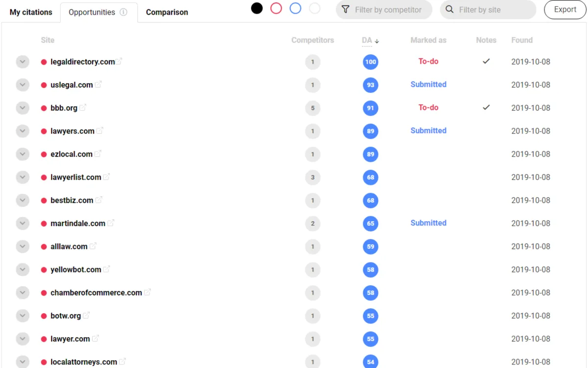Focus the Filter by competitor field
This screenshot has height=368, width=588.
384,9
